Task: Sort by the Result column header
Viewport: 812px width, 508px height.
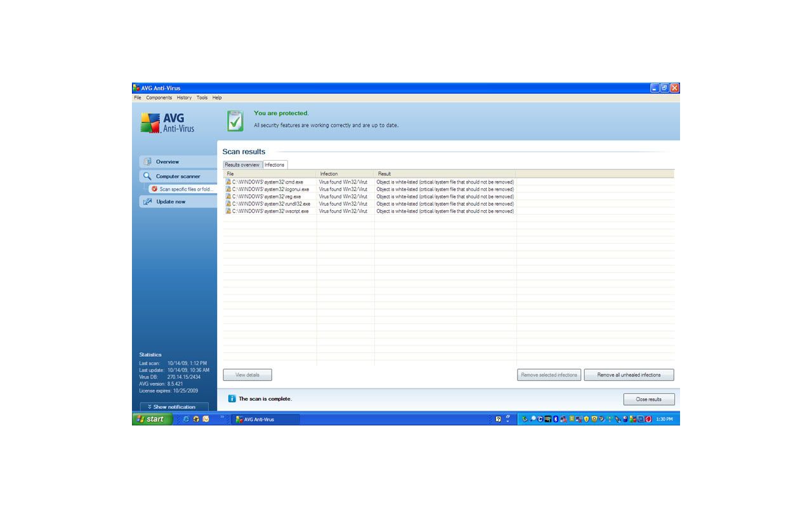Action: click(445, 173)
